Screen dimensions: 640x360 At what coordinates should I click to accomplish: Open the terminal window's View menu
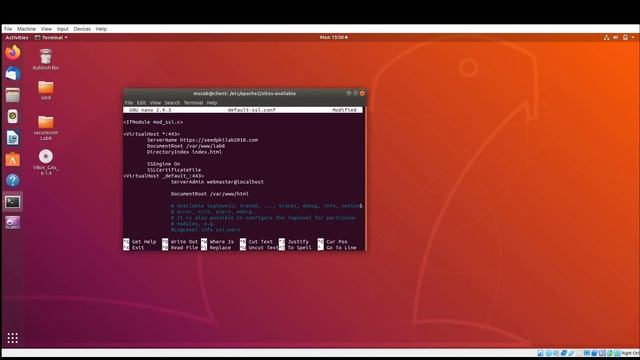(155, 103)
